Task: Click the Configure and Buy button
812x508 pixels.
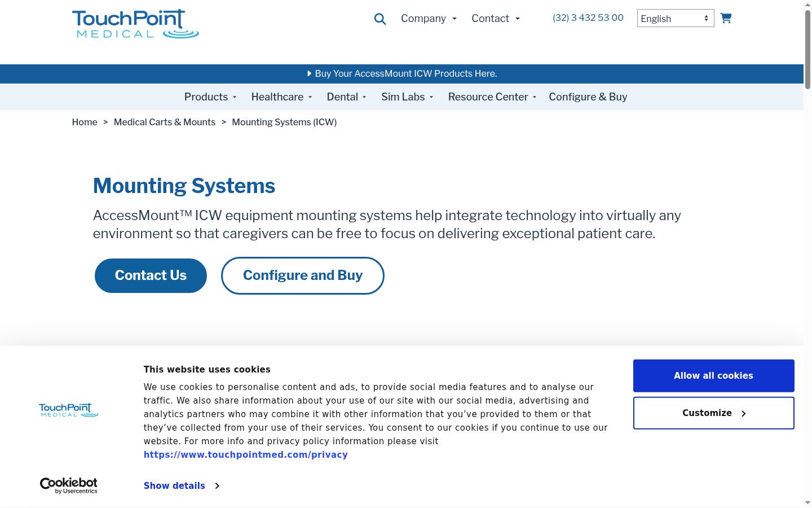Action: click(303, 275)
